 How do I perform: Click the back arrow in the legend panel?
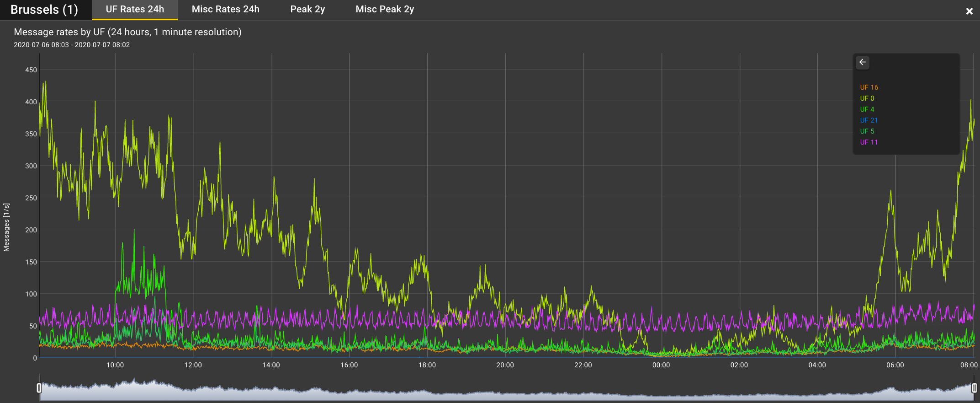pos(862,62)
